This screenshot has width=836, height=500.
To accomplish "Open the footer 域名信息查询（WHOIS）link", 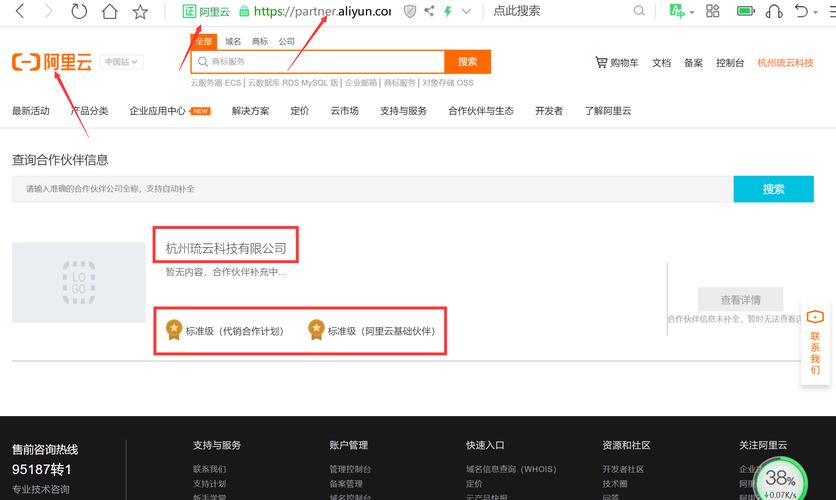I will 511,469.
